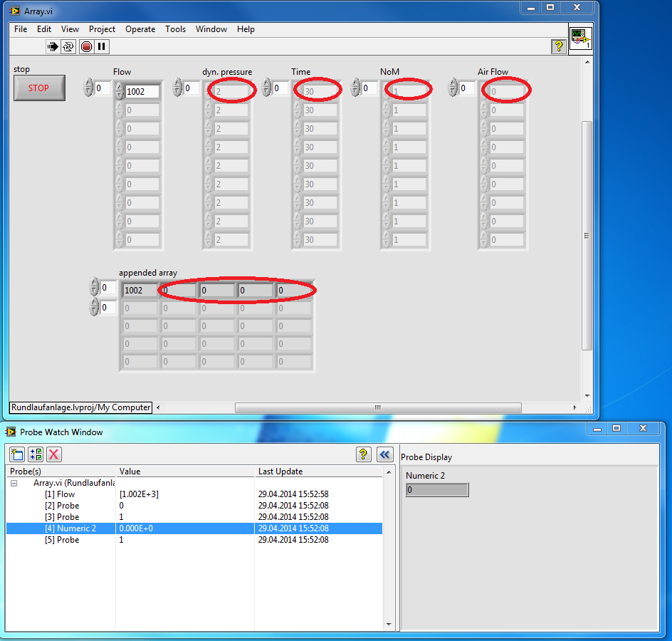Collapse the Array.vi probe tree node
Image resolution: width=672 pixels, height=641 pixels.
point(14,483)
